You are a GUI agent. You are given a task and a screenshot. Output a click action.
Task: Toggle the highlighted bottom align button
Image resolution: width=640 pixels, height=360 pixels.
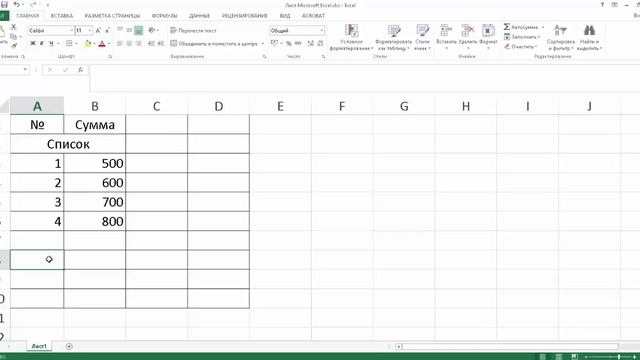[139, 30]
